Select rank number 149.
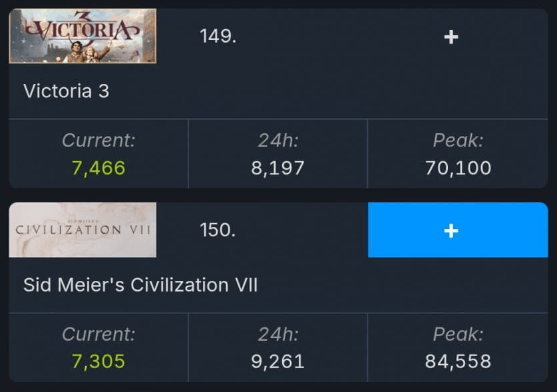Screen dimensions: 557x392 (x=218, y=37)
